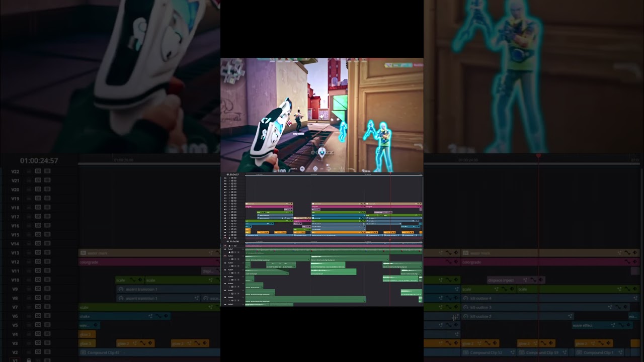This screenshot has width=644, height=362.
Task: Click effects sparkle icon on shake clip
Action: coord(150,316)
